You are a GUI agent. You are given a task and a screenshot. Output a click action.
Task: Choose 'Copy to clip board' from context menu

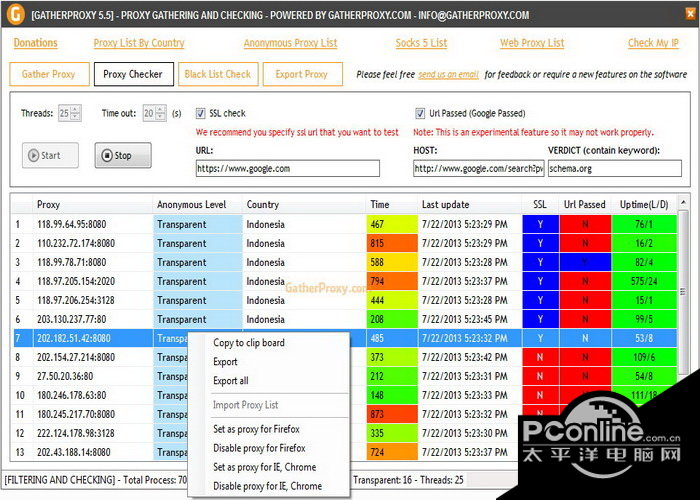coord(249,343)
